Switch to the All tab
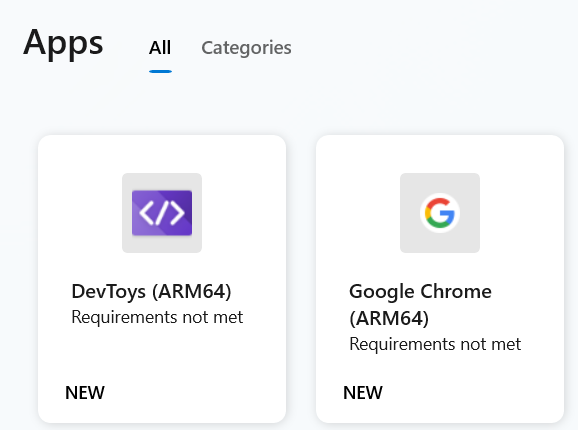The image size is (578, 430). click(160, 48)
